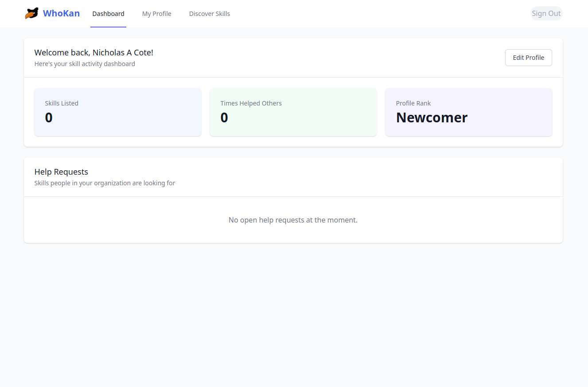Click the Dashboard active tab underline

[108, 27]
